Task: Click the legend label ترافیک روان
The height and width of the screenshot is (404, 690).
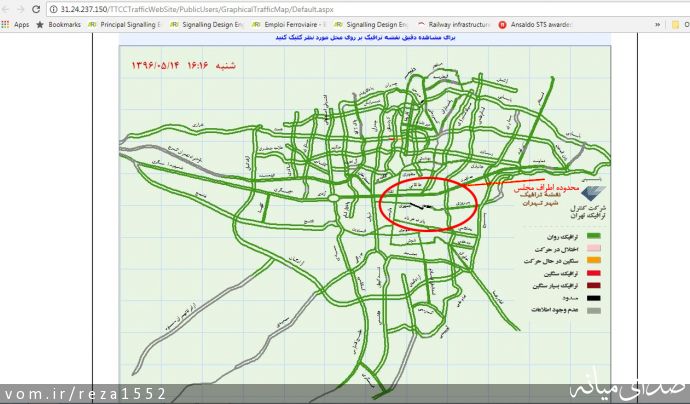Action: pos(562,237)
